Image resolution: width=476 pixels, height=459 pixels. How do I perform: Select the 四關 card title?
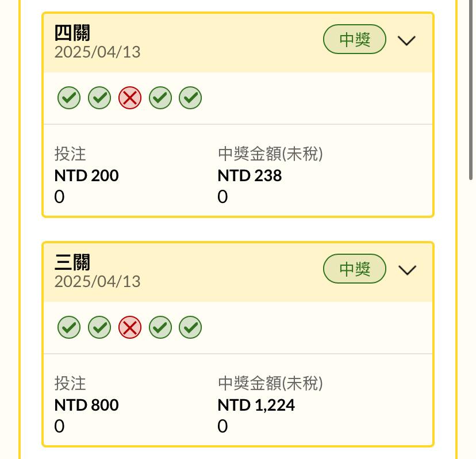click(72, 33)
